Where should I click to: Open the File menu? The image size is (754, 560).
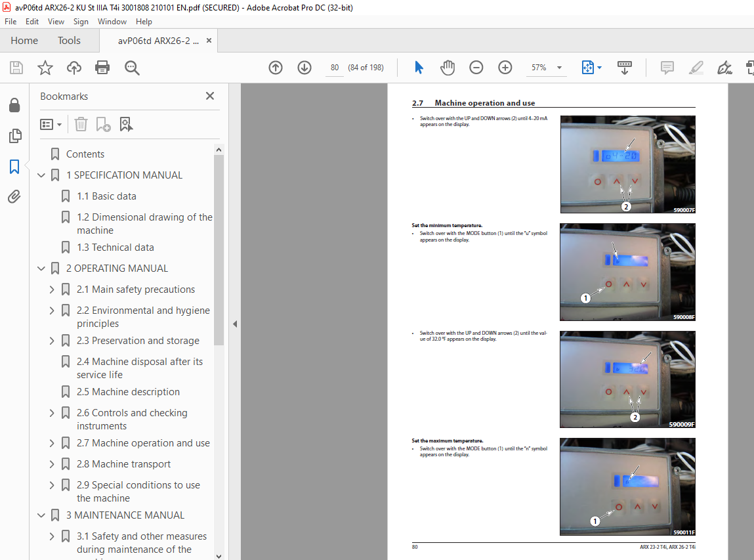coord(10,22)
